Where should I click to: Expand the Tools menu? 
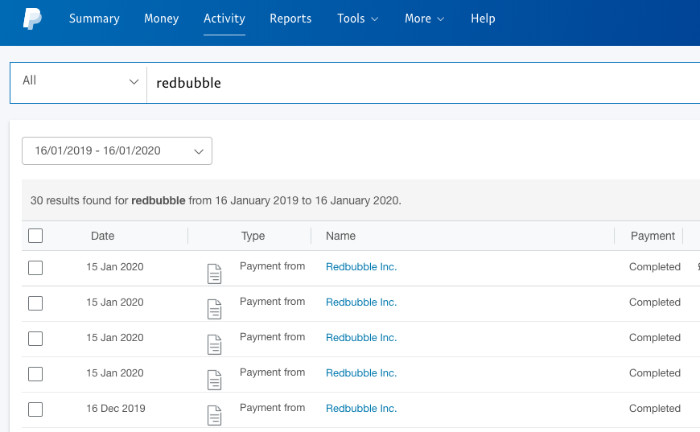click(358, 19)
